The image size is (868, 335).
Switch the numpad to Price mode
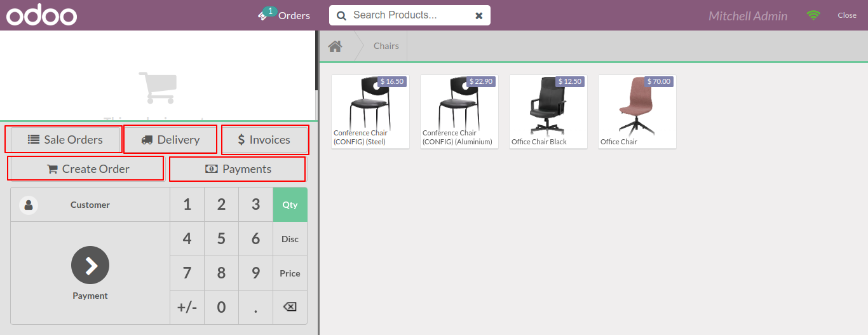click(x=290, y=273)
